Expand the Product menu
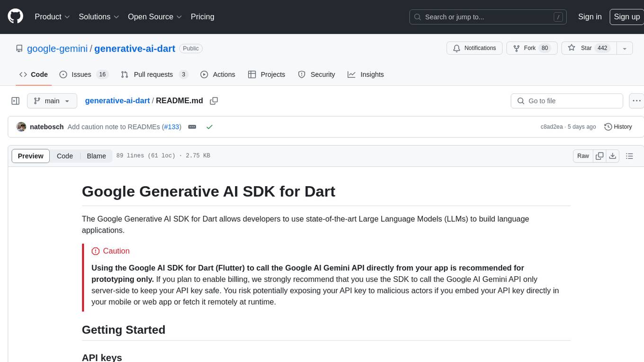The height and width of the screenshot is (362, 644). pyautogui.click(x=52, y=17)
